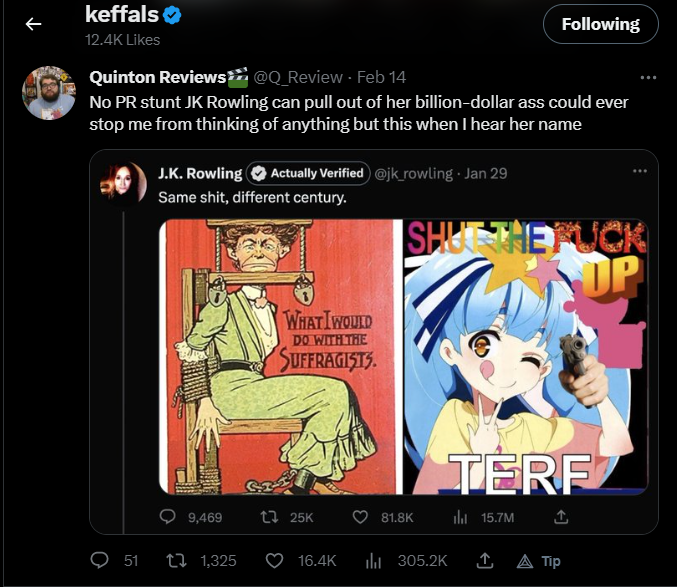This screenshot has height=587, width=677.
Task: Open the anime TERF meme image
Action: pyautogui.click(x=526, y=357)
